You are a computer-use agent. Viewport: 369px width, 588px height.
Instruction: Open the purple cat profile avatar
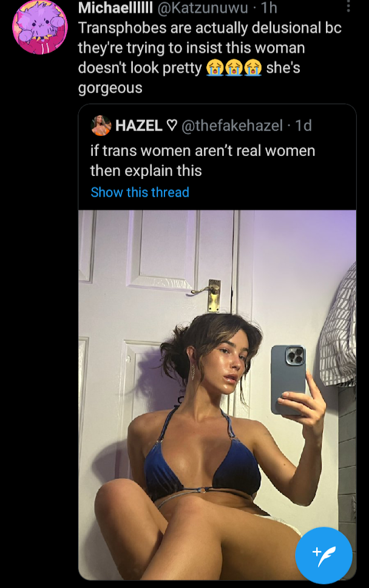39,27
